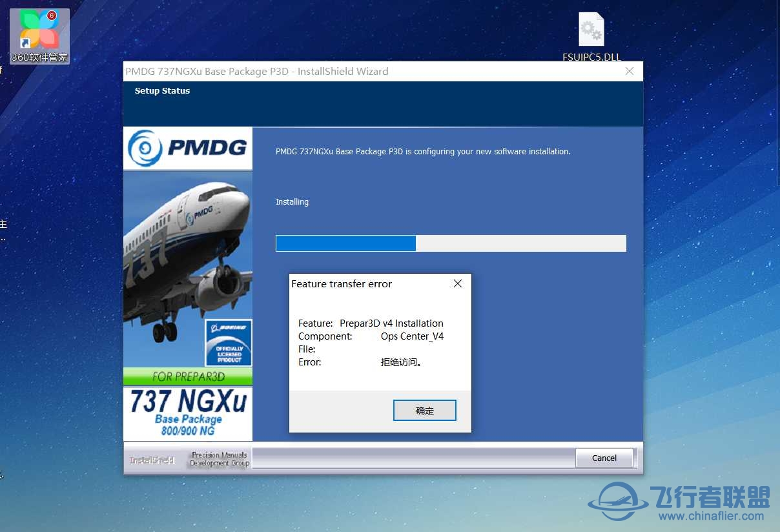Click the 'Installing' status label
This screenshot has height=532, width=780.
(292, 202)
